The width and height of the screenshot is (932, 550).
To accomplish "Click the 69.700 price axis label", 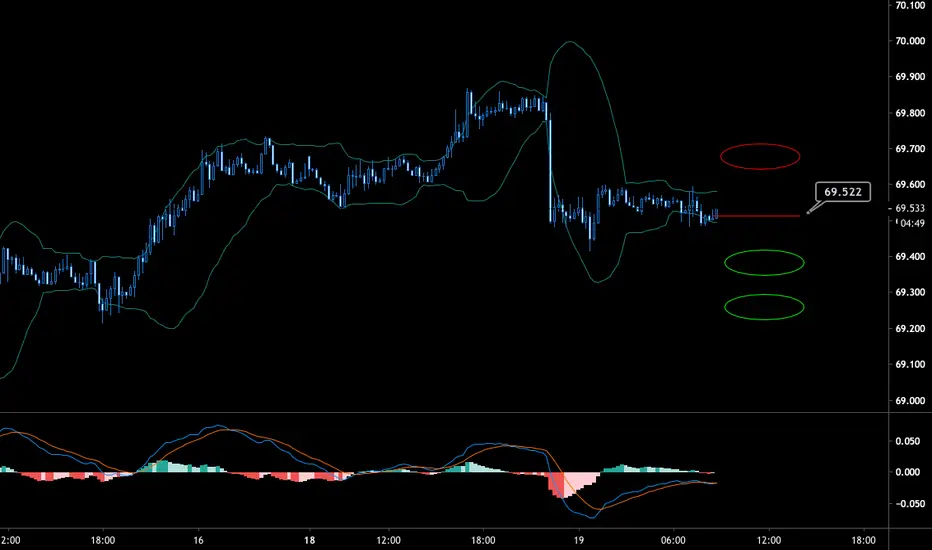I will 910,149.
